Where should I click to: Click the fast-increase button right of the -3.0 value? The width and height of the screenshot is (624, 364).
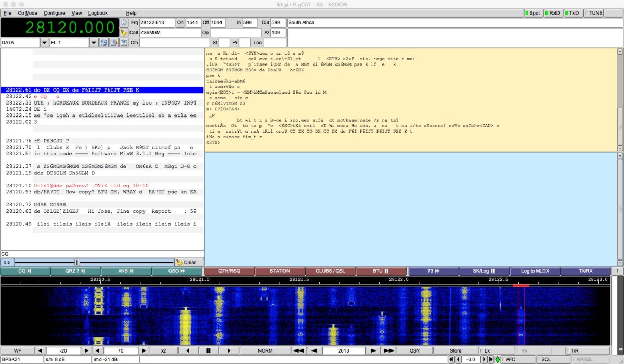[491, 359]
